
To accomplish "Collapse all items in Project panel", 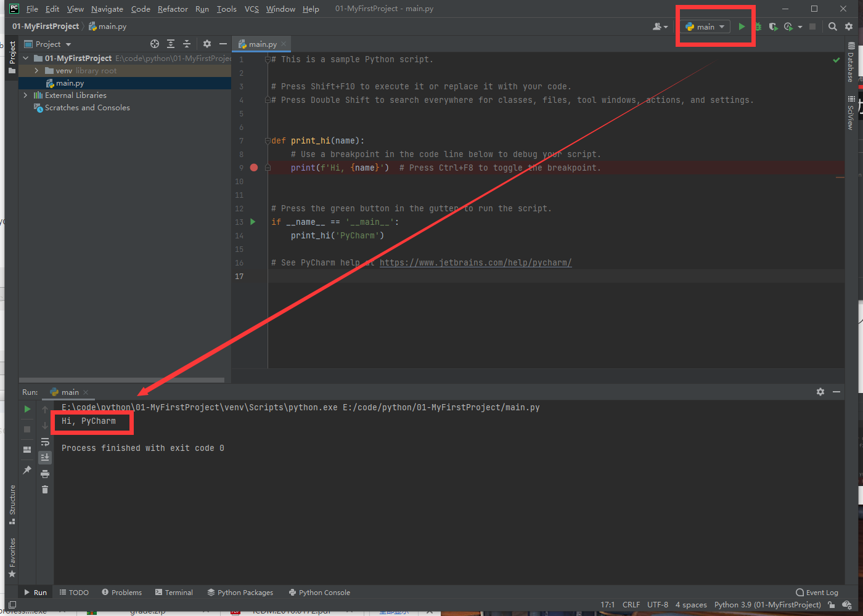I will (x=187, y=44).
